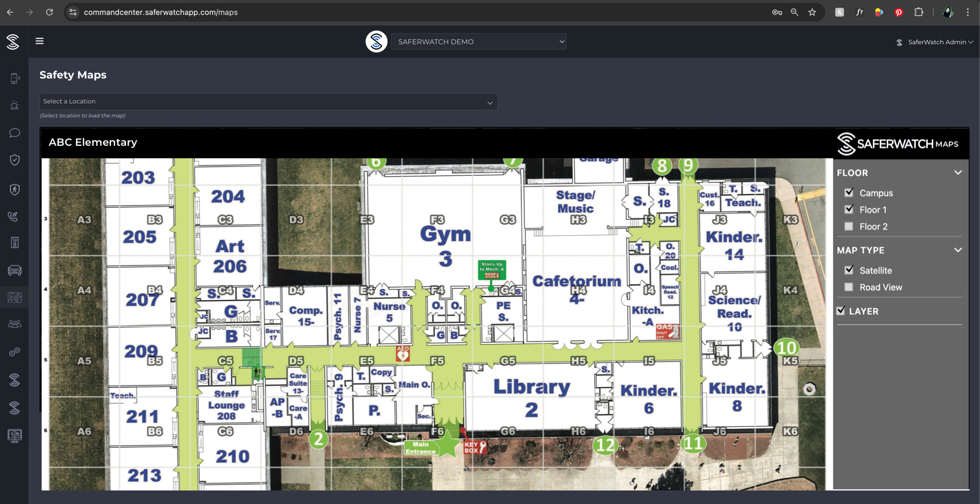
Task: Collapse the FLOOR section chevron
Action: point(957,173)
